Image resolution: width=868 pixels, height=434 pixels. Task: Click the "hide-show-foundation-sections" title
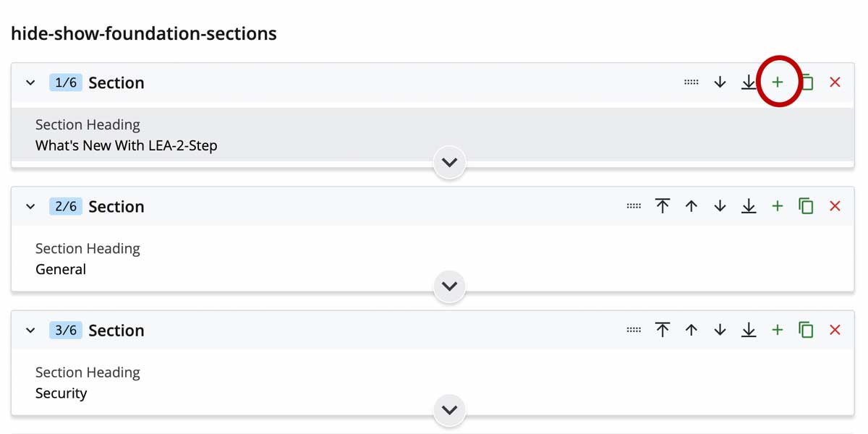tap(144, 33)
